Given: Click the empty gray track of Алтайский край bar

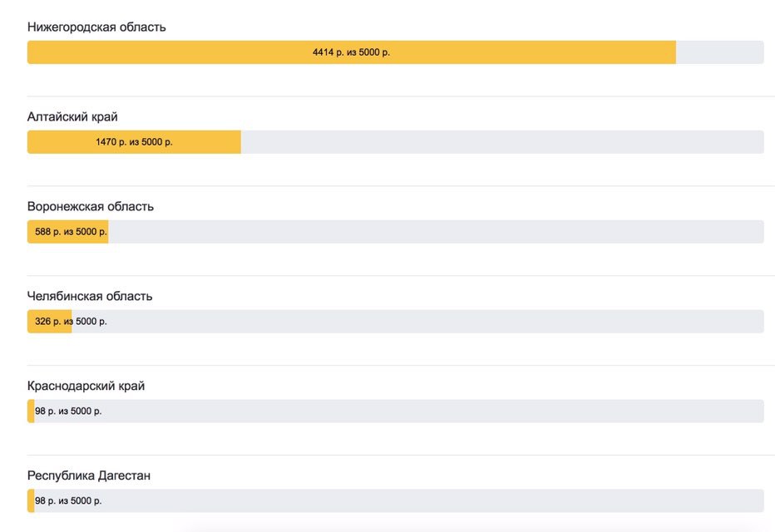Looking at the screenshot, I should [499, 142].
